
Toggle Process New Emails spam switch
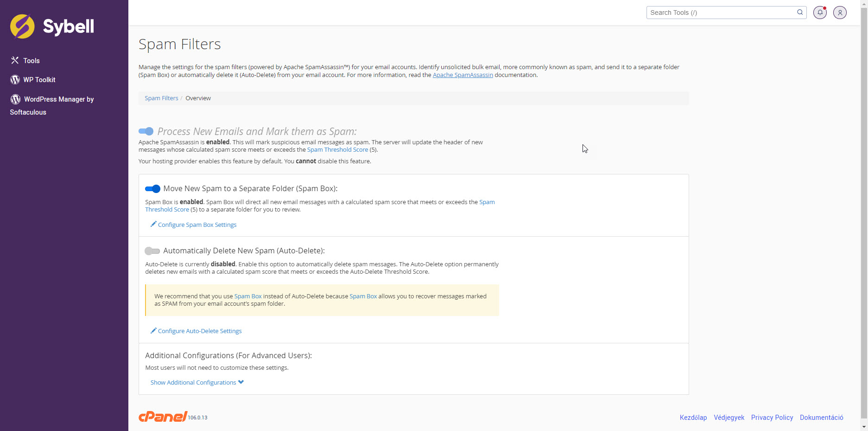coord(146,131)
